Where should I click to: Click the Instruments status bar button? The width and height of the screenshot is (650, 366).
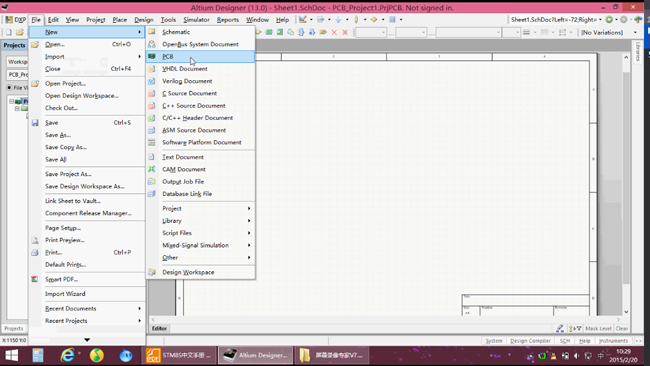click(x=613, y=341)
